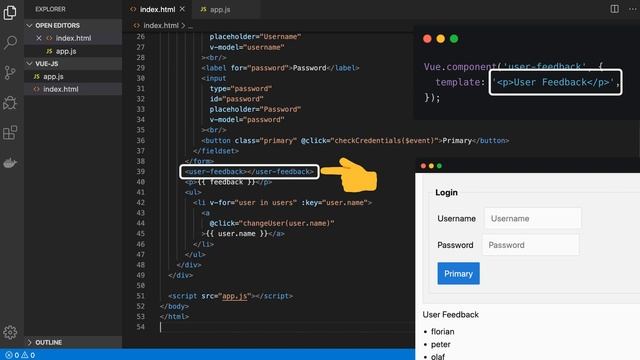
Task: Click the v-for="user in users" code
Action: coord(253,202)
